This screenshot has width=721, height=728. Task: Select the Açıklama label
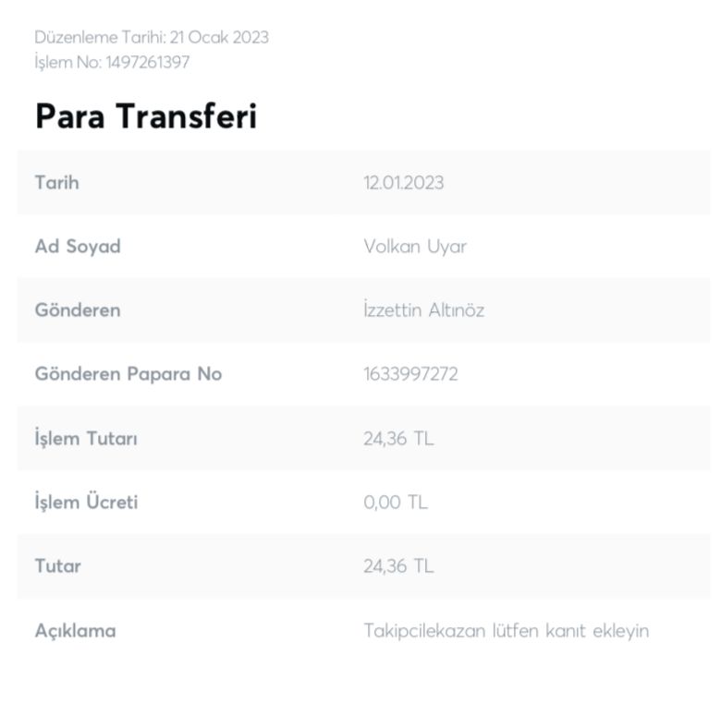pos(75,631)
